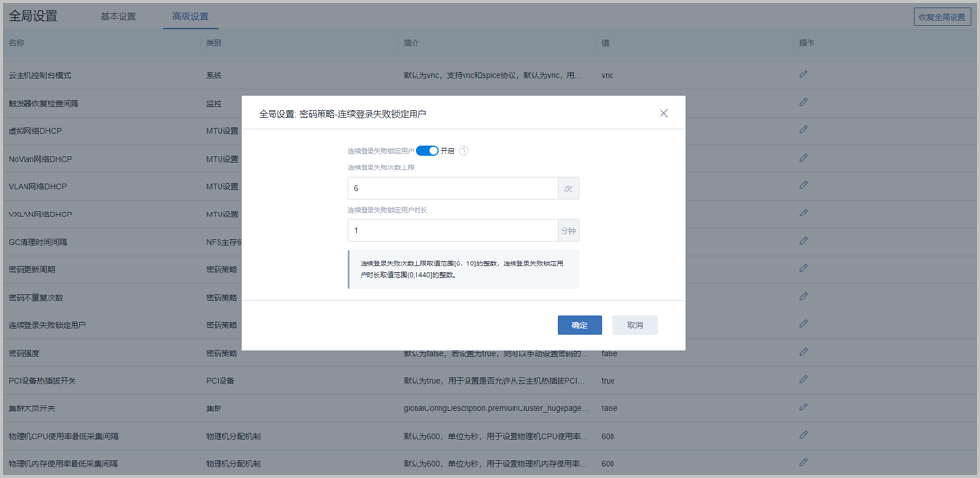The image size is (980, 478).
Task: Click the 类别 column header
Action: [x=214, y=43]
